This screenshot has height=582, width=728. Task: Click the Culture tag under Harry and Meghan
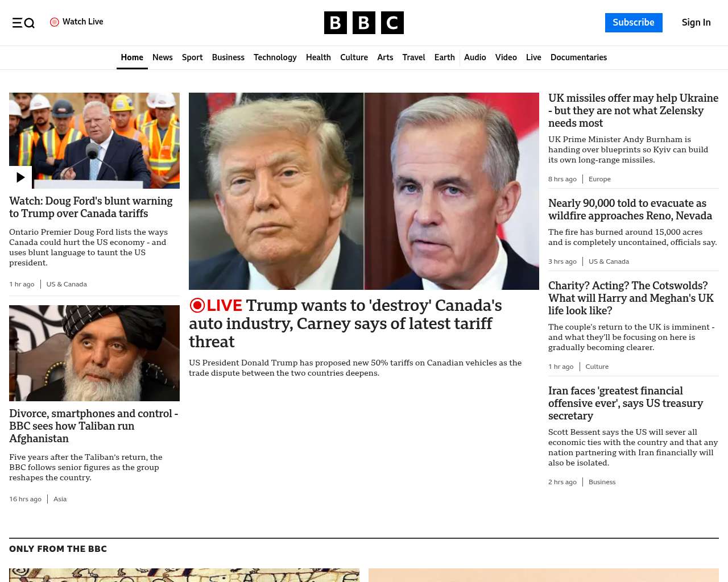(x=597, y=367)
